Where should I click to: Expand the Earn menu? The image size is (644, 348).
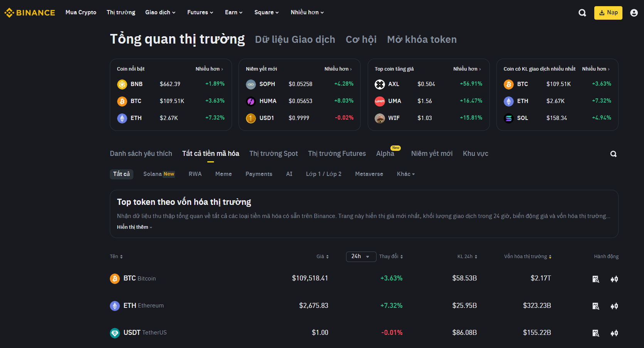click(234, 12)
